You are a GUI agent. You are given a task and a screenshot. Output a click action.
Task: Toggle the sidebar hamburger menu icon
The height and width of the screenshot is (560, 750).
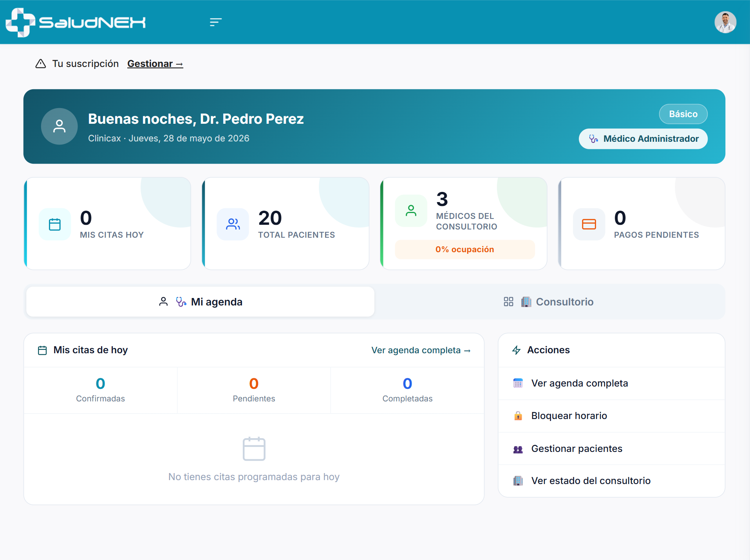[x=216, y=22]
